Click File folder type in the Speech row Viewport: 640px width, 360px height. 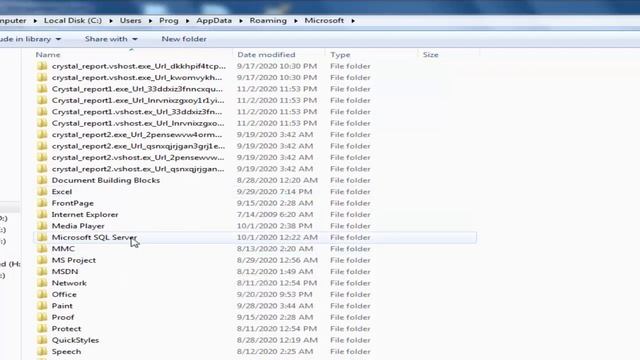pyautogui.click(x=350, y=351)
